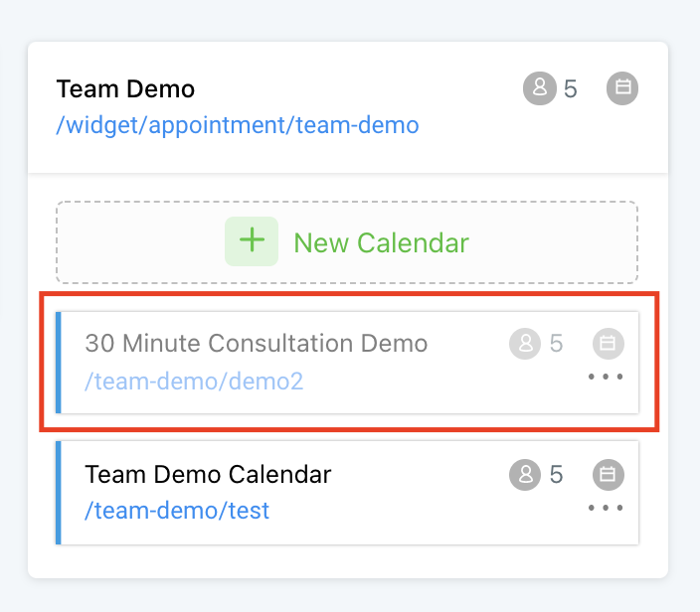
Task: Select the 30 Minute Consultation Demo title
Action: click(x=257, y=344)
